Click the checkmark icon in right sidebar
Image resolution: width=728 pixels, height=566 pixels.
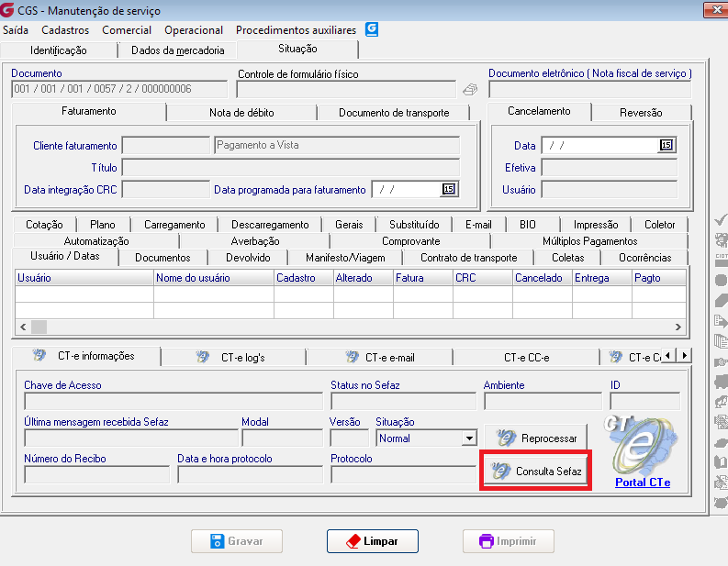click(721, 219)
